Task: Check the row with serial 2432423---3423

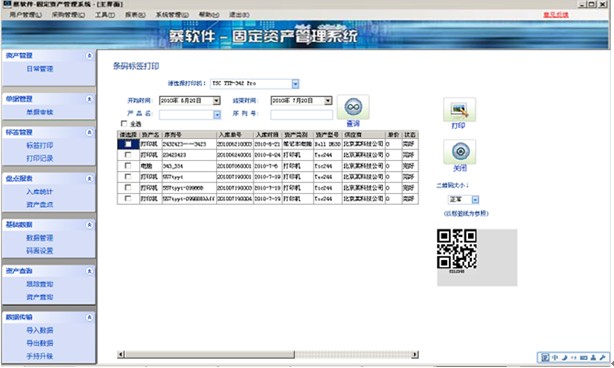Action: click(x=128, y=144)
